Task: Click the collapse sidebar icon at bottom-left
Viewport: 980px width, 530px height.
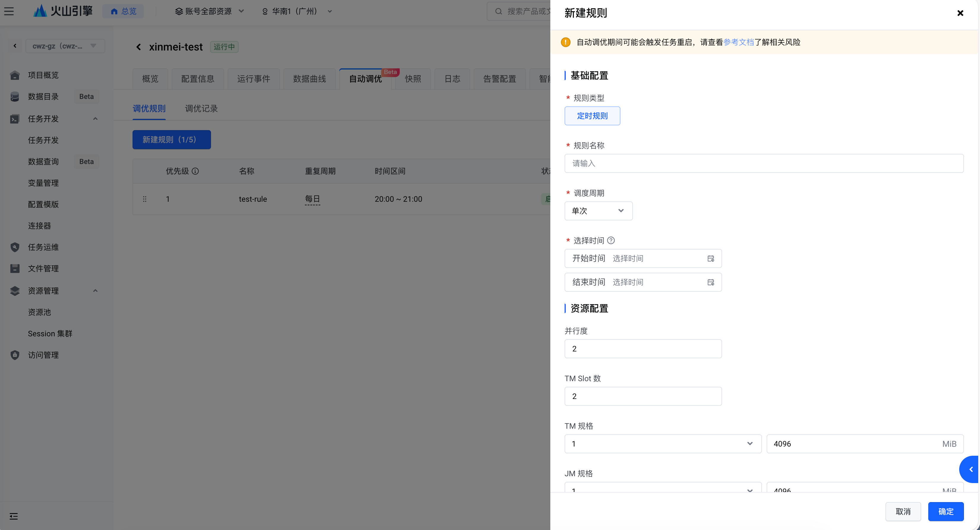Action: coord(14,516)
